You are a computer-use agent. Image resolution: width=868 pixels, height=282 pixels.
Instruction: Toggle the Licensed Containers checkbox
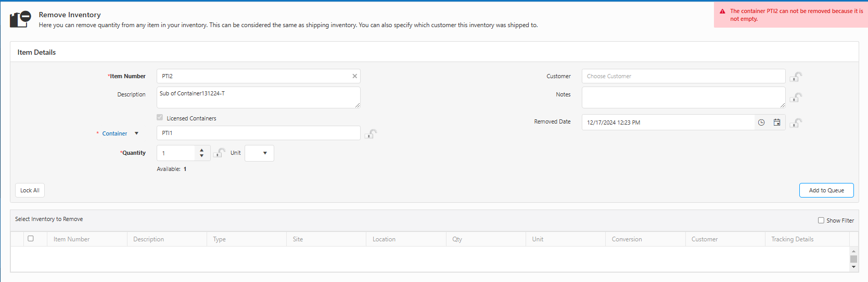[160, 118]
